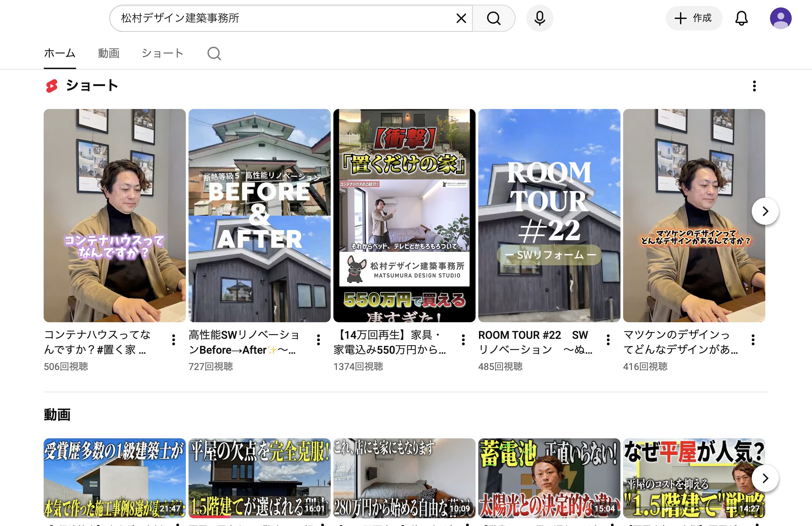Start voice search with microphone icon
The height and width of the screenshot is (526, 812).
coord(540,18)
